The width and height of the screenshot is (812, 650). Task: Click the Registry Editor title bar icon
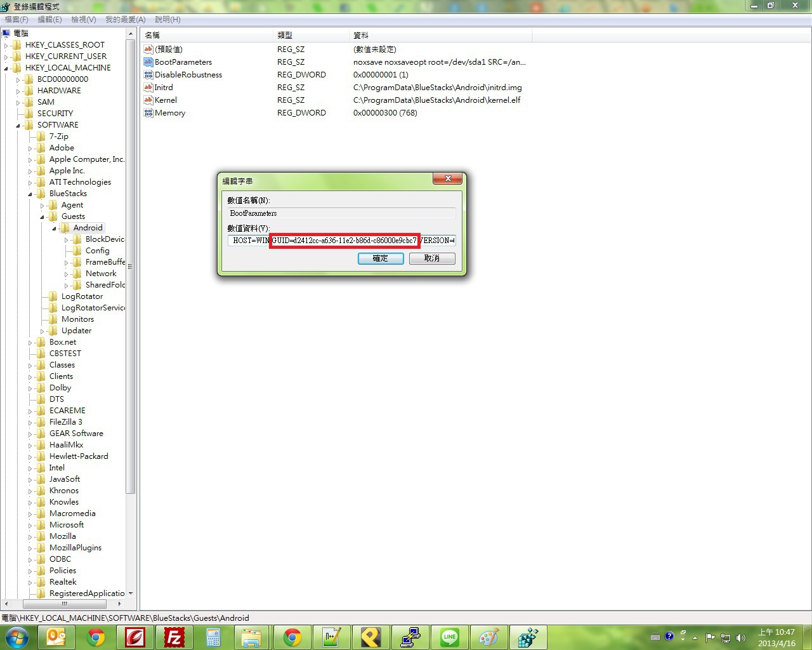[6, 6]
